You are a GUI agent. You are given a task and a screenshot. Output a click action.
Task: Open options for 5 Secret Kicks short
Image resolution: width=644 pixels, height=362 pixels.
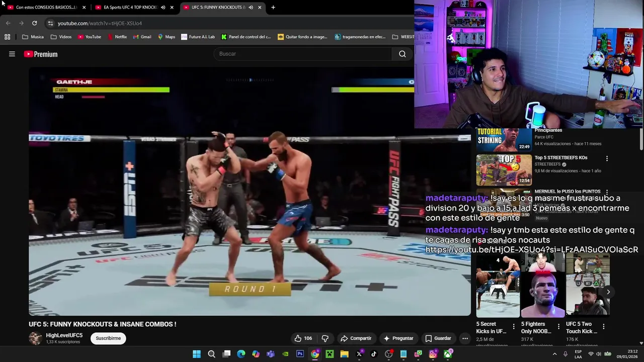(513, 327)
